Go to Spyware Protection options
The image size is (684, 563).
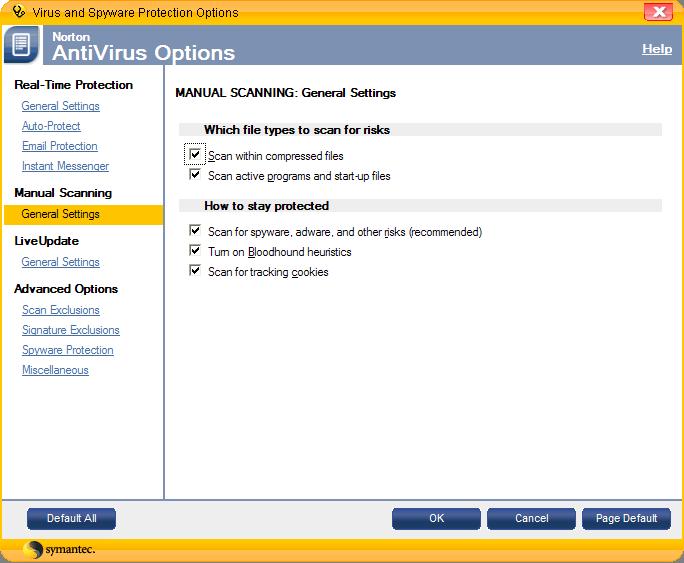tap(68, 350)
